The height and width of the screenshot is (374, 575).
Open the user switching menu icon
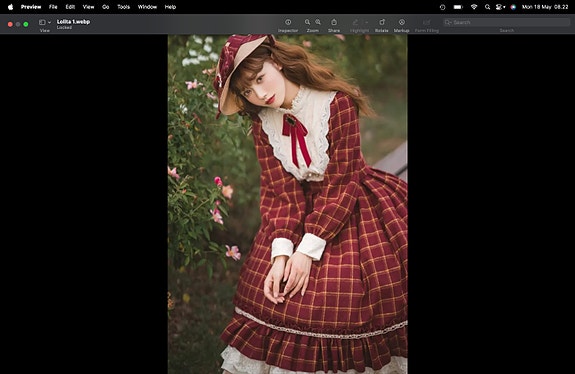pyautogui.click(x=500, y=7)
